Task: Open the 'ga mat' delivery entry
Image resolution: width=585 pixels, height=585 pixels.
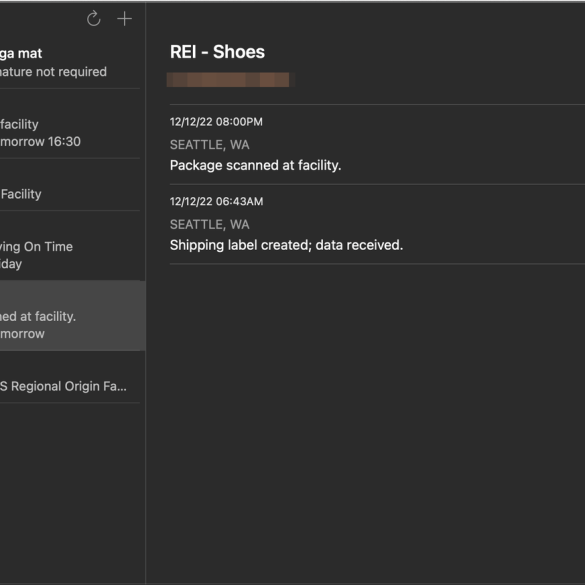Action: click(x=70, y=62)
